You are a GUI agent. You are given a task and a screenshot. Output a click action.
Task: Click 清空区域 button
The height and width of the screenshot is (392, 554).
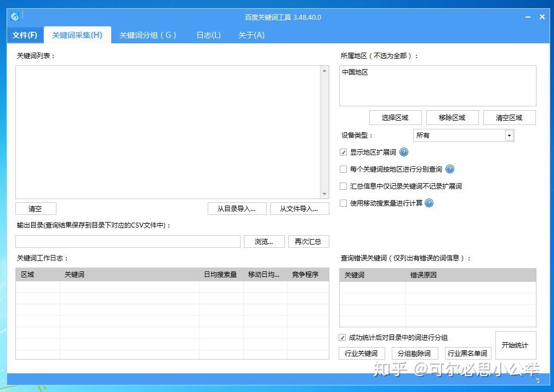(509, 118)
